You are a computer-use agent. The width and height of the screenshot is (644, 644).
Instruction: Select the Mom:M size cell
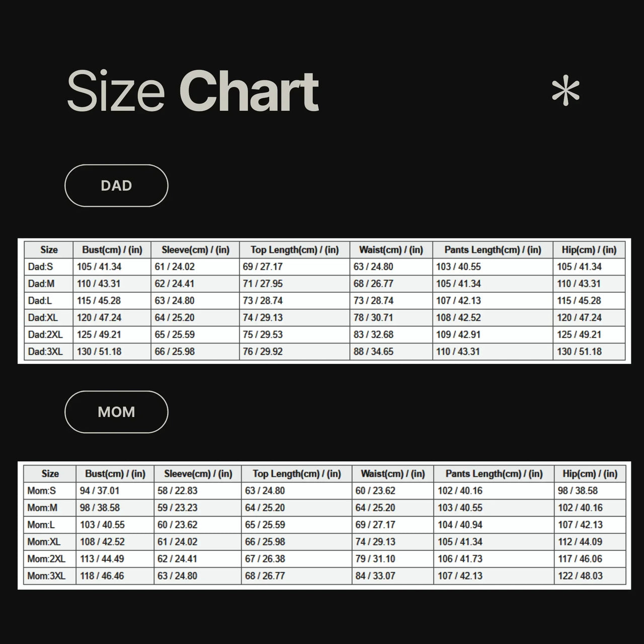[x=43, y=508]
